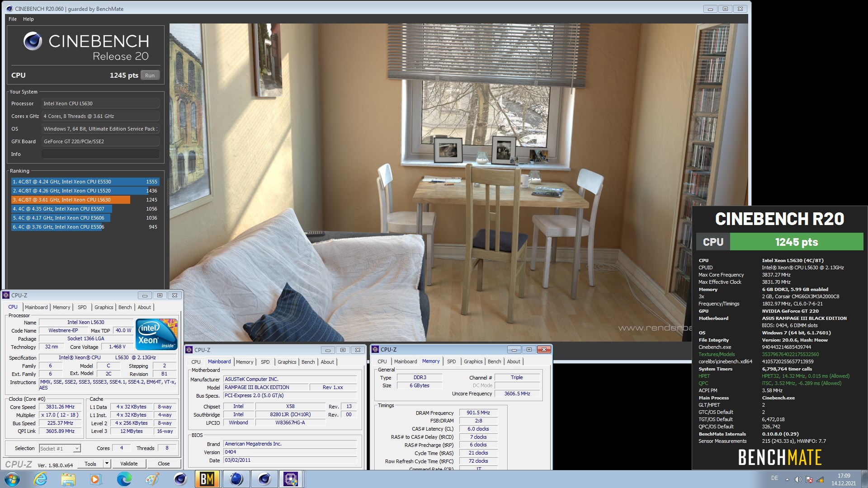Expand the Tools button dropdown arrow

click(107, 464)
